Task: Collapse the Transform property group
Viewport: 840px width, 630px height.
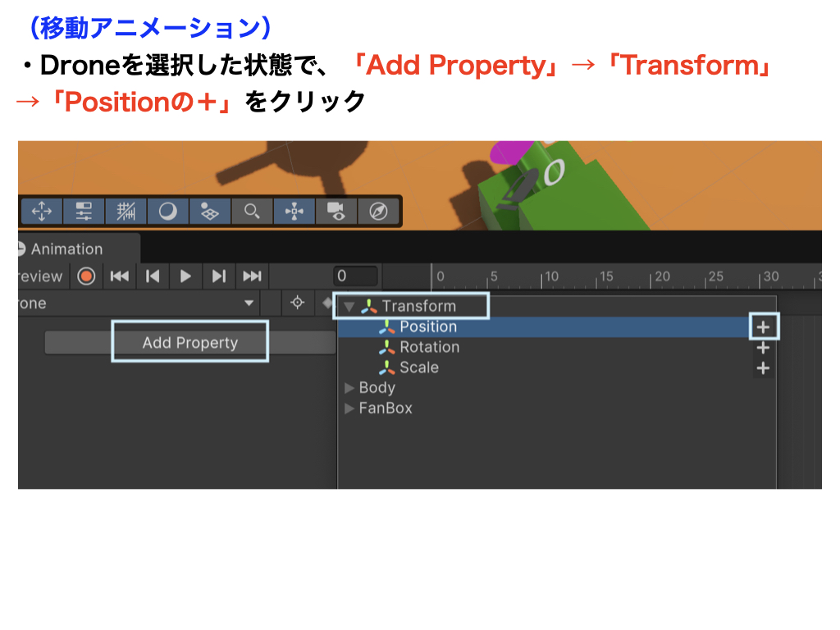Action: [x=349, y=307]
